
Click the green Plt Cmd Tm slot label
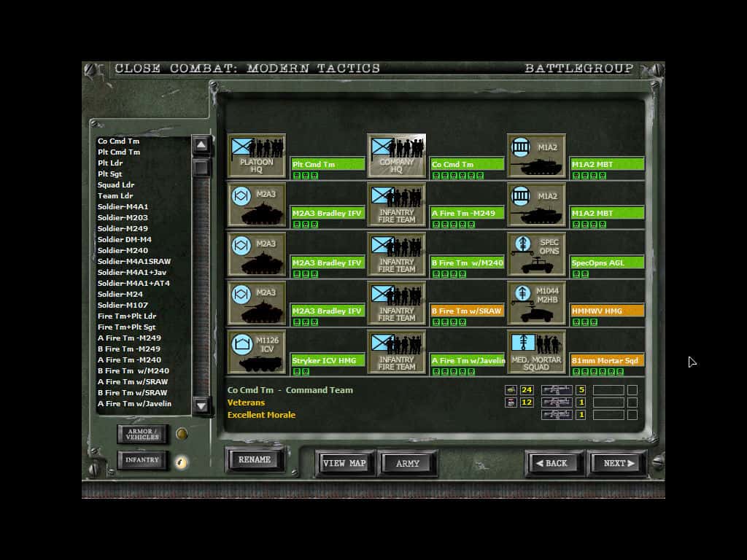point(328,164)
